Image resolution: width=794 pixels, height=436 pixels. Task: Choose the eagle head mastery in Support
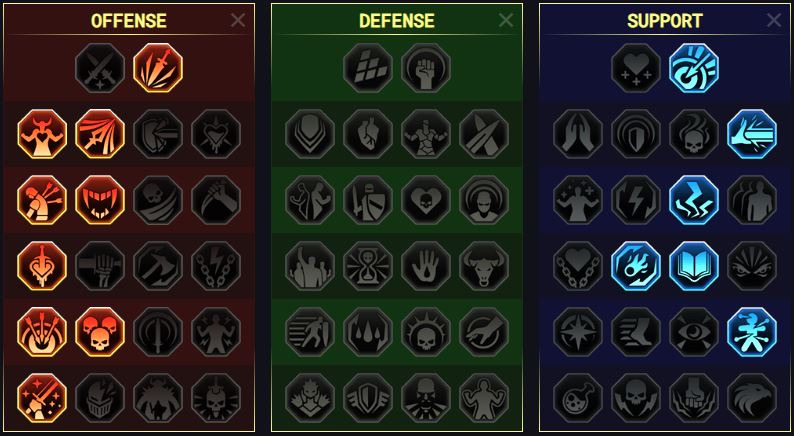pyautogui.click(x=752, y=398)
